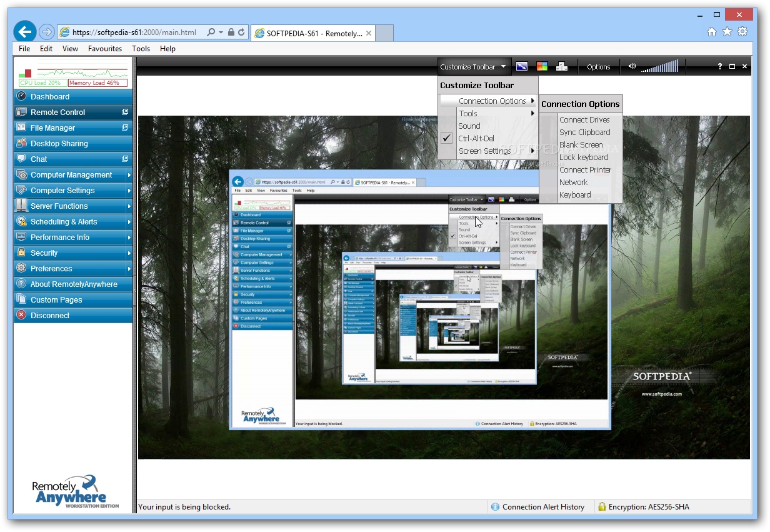This screenshot has height=532, width=770.
Task: Choose Keyboard in Connection Options submenu
Action: (575, 194)
